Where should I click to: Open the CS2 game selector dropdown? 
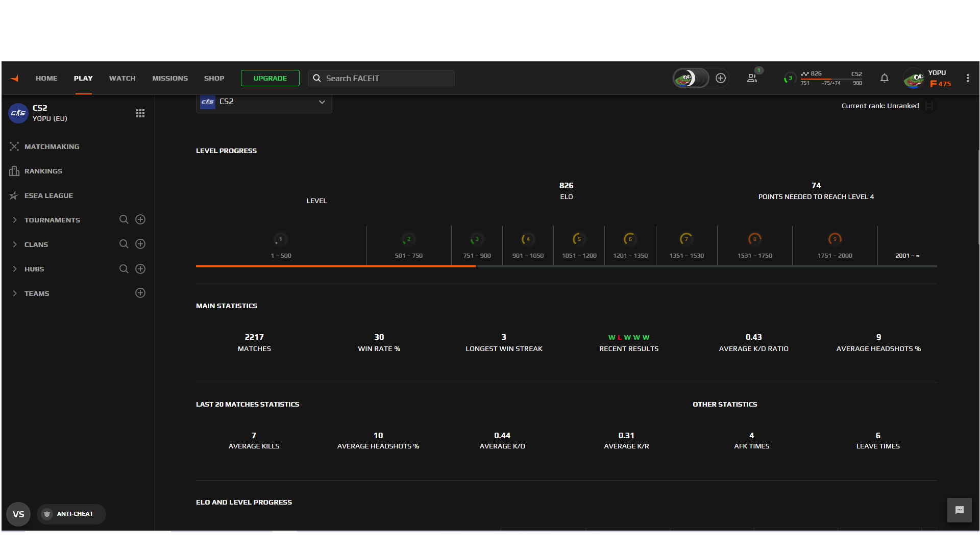point(264,102)
